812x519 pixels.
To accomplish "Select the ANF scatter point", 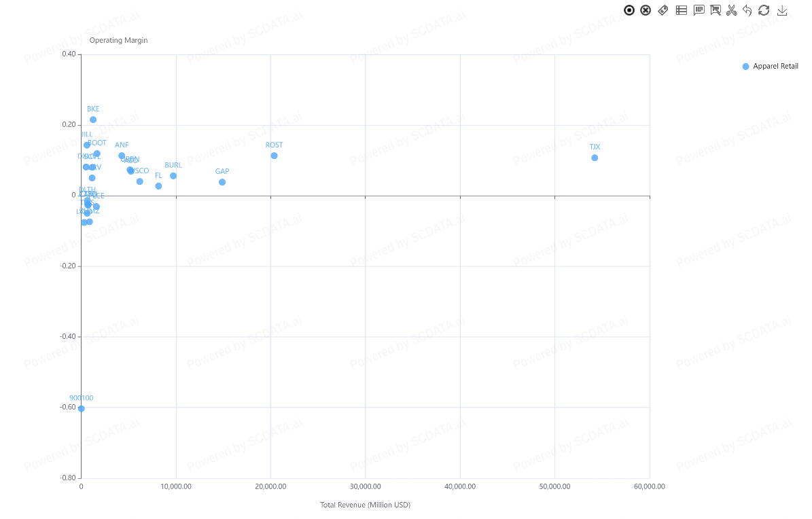I will point(122,156).
